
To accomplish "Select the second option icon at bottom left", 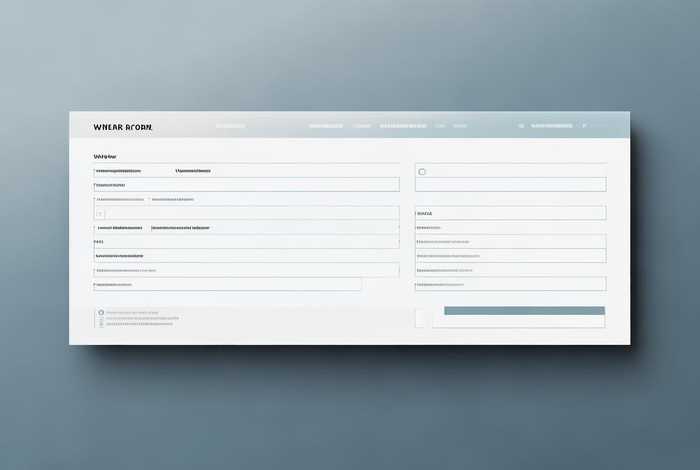I will (101, 319).
